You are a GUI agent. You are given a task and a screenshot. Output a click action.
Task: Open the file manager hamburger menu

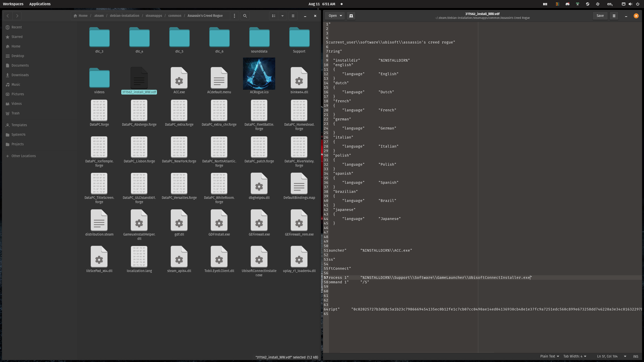pyautogui.click(x=293, y=16)
